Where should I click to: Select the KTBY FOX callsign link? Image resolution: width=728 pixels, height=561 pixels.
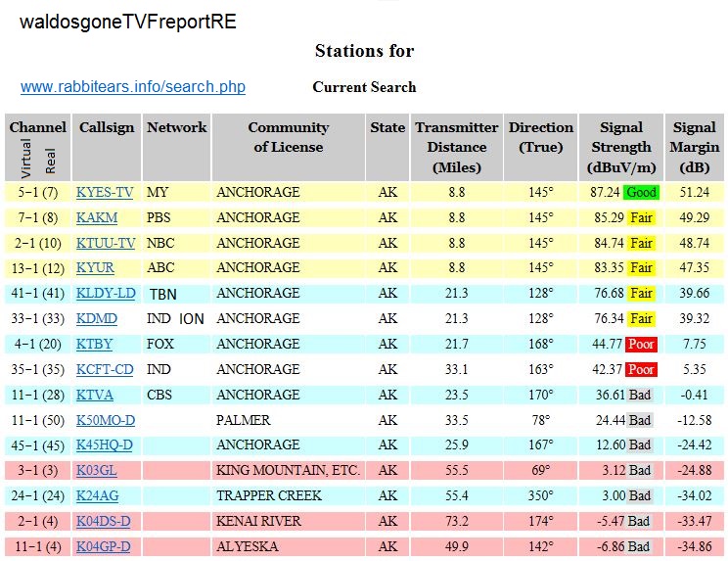[95, 344]
